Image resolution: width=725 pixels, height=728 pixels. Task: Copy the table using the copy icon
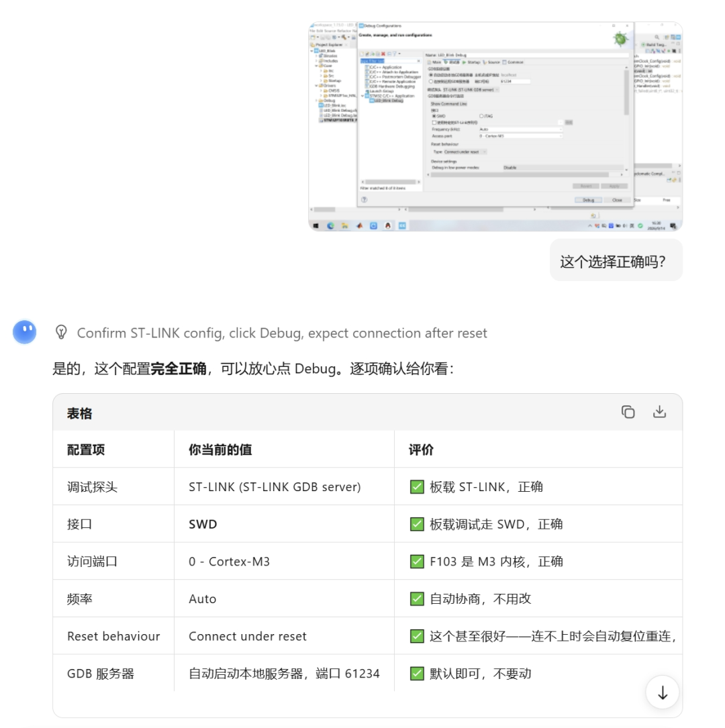click(628, 412)
